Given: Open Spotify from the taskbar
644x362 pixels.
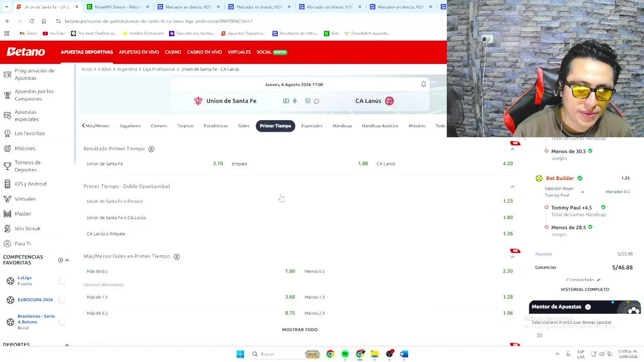Looking at the screenshot, I should (x=345, y=354).
